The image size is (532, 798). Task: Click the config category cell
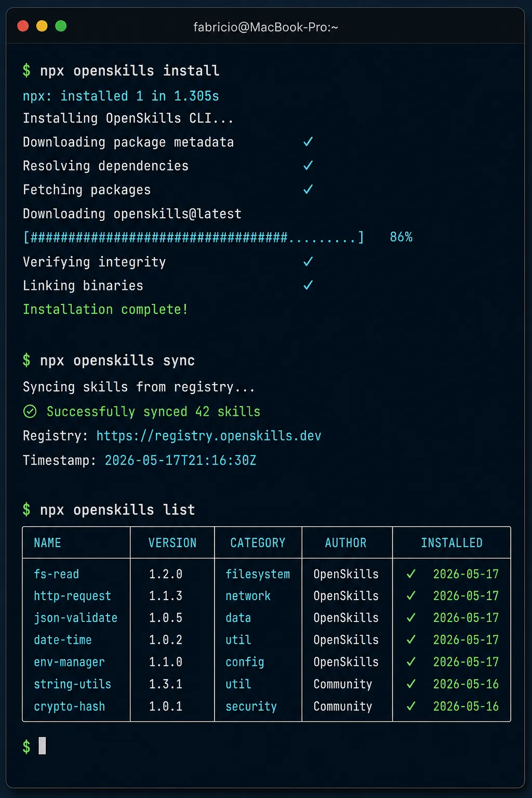click(245, 662)
